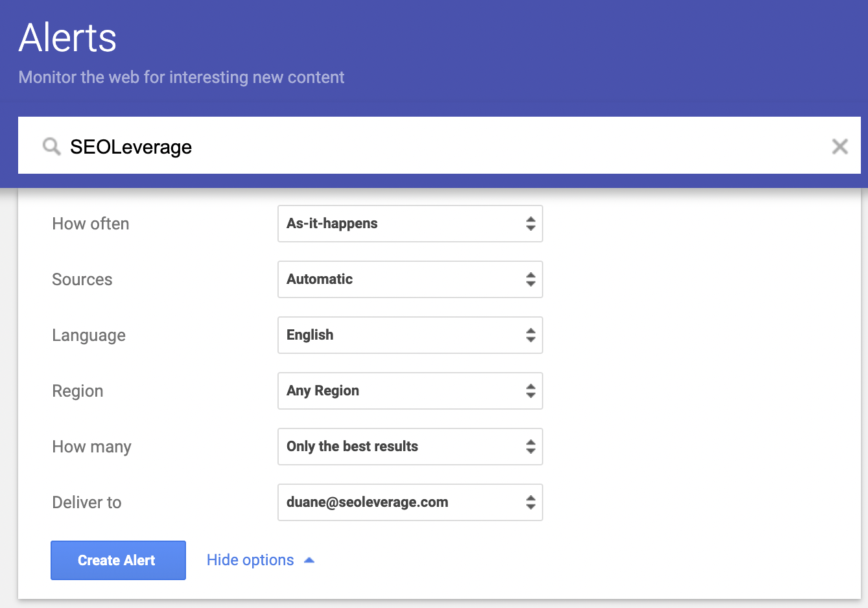868x608 pixels.
Task: Open the Only the best results dropdown
Action: point(410,447)
